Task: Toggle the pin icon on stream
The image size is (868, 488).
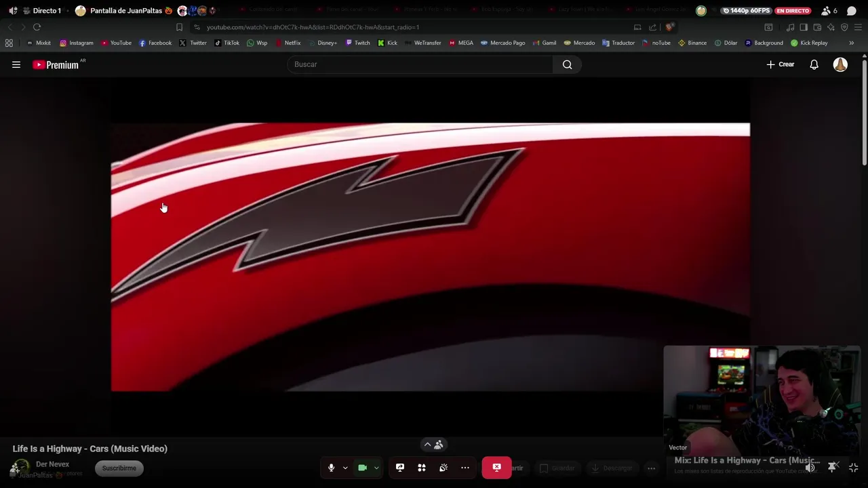Action: (832, 467)
